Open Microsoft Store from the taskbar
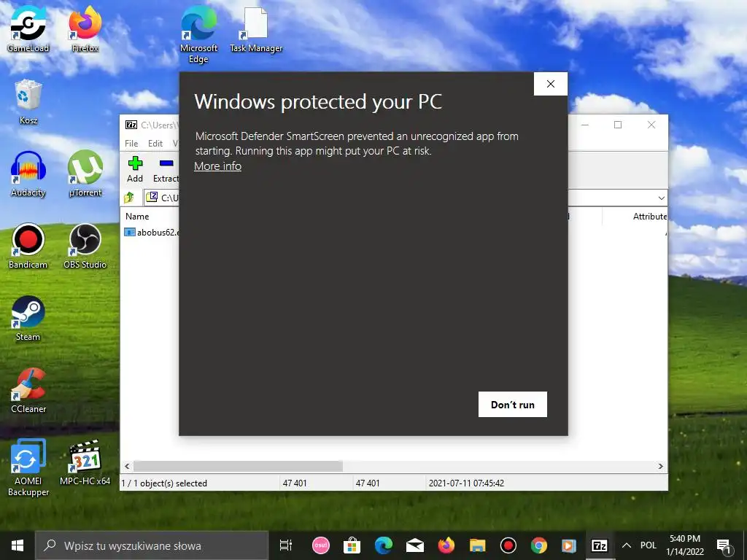 pyautogui.click(x=352, y=545)
